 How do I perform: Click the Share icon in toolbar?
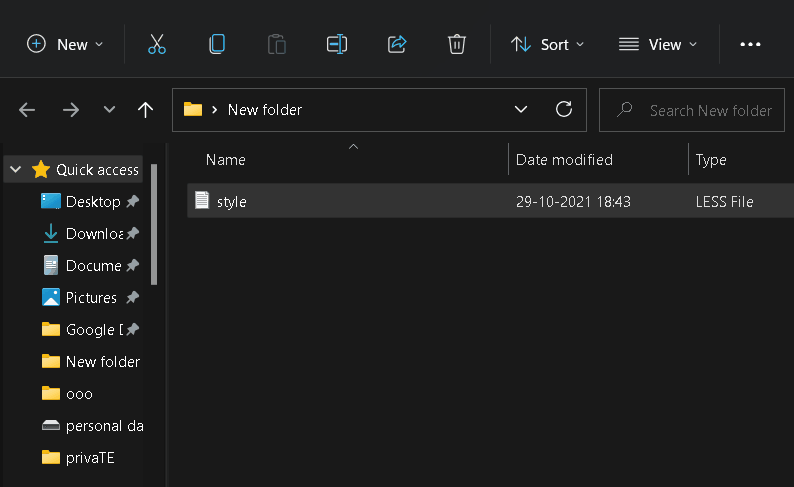click(x=397, y=44)
